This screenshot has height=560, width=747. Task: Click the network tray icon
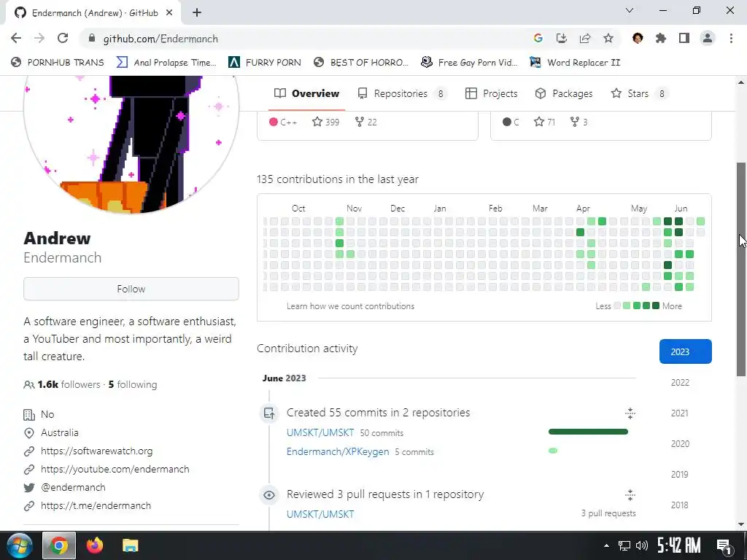tap(624, 545)
